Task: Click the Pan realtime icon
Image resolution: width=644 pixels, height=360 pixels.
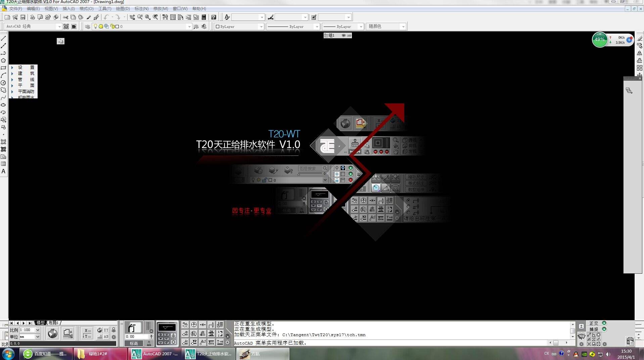Action: pyautogui.click(x=132, y=17)
